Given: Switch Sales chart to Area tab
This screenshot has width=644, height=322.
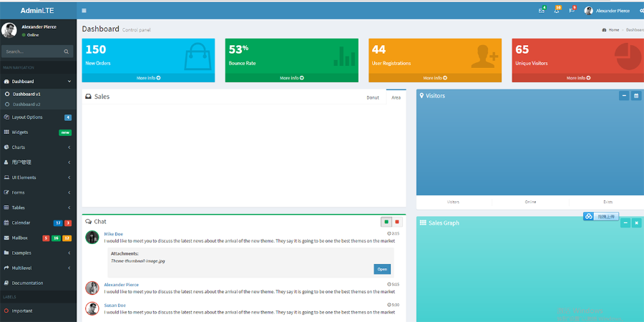Looking at the screenshot, I should [x=396, y=97].
